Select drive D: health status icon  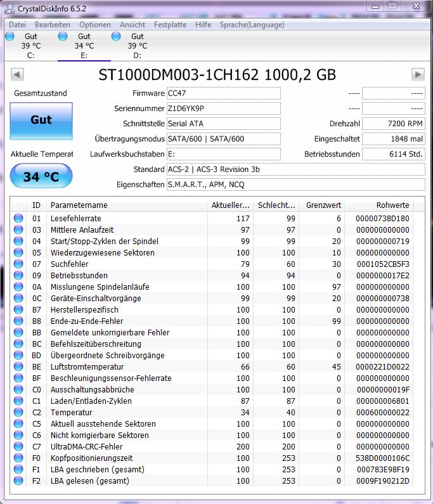click(116, 37)
